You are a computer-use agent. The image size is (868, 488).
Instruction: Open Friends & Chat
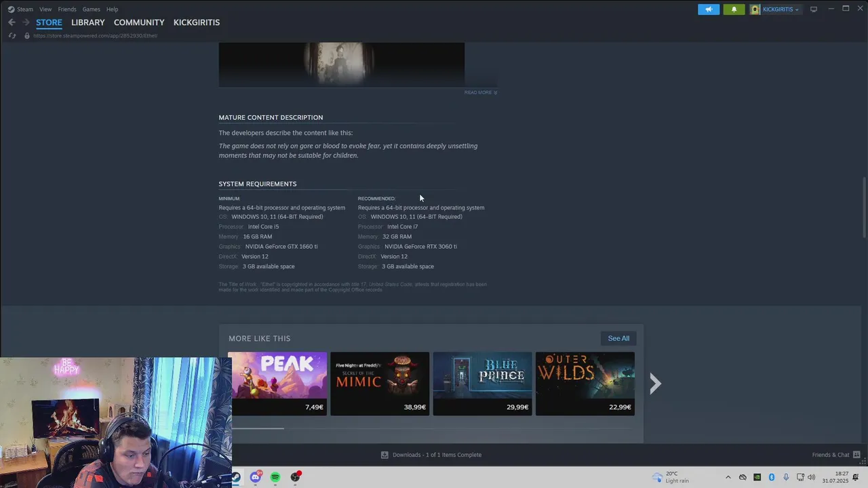point(831,455)
